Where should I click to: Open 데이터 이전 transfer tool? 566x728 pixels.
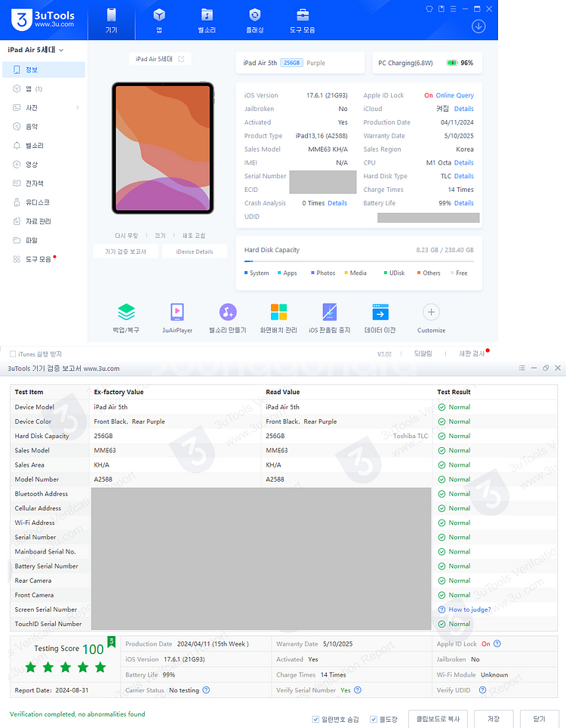[x=380, y=313]
